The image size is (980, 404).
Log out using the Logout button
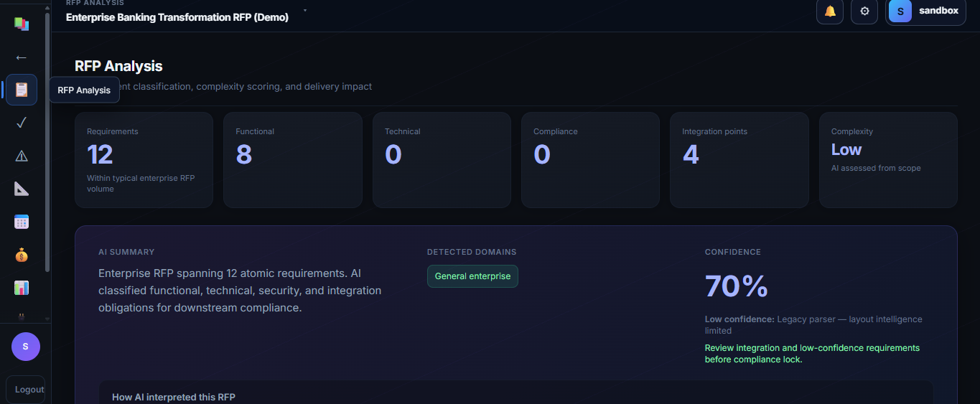(x=26, y=389)
